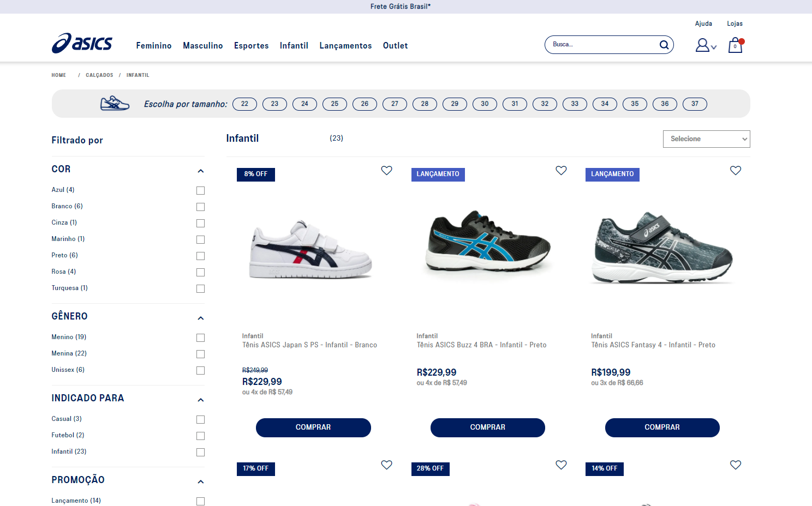Click heart icon on the 14% OFF product
Viewport: 812px width, 506px height.
(x=736, y=465)
